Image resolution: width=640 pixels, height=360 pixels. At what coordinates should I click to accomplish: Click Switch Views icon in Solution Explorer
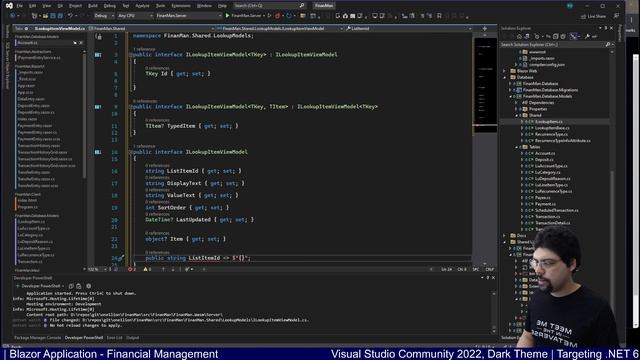(527, 36)
